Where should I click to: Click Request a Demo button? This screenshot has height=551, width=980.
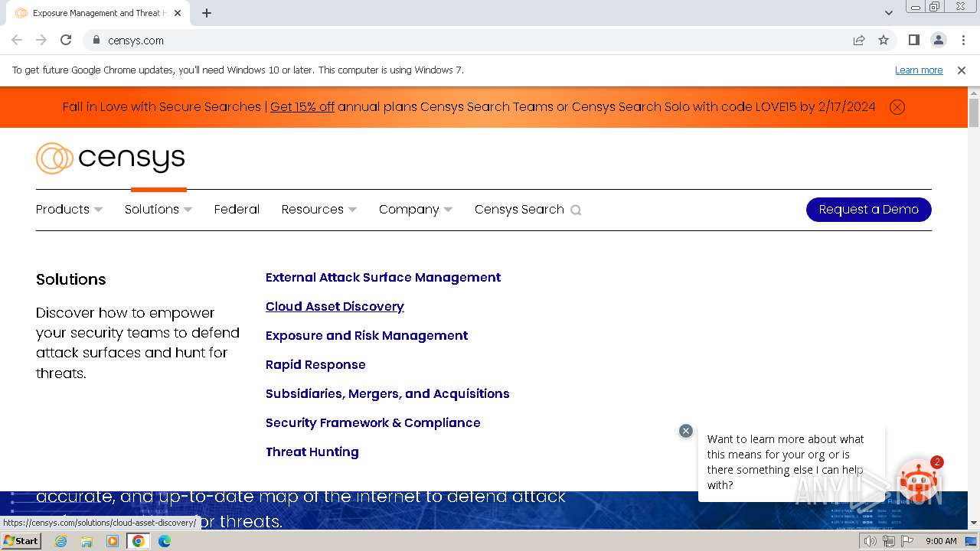point(869,210)
